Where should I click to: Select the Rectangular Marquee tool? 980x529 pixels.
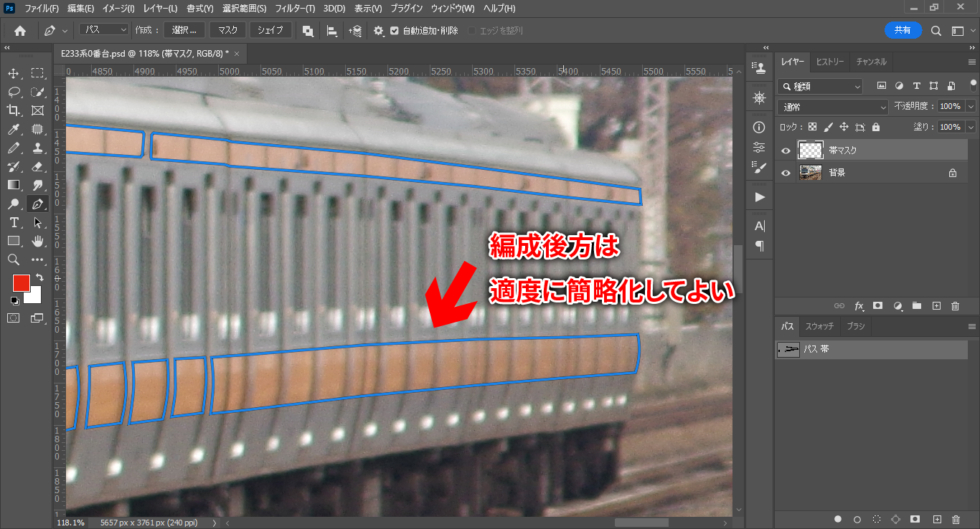tap(37, 73)
